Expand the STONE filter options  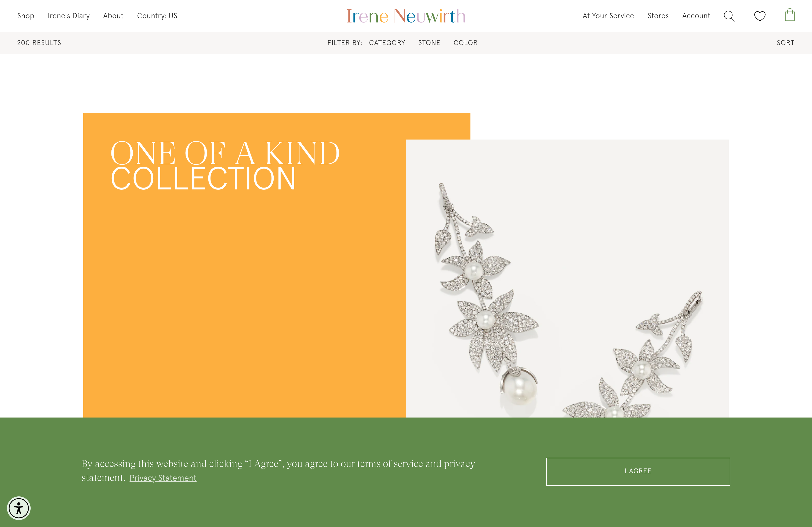click(x=429, y=43)
